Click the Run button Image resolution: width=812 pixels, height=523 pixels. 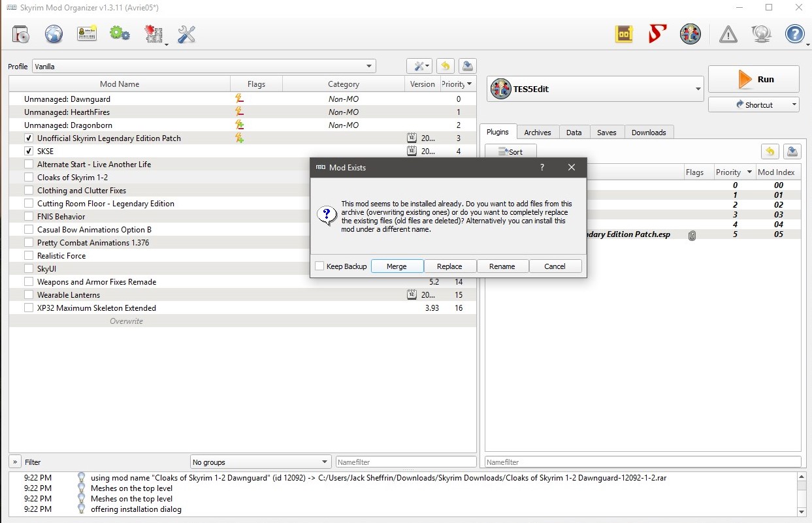tap(754, 79)
